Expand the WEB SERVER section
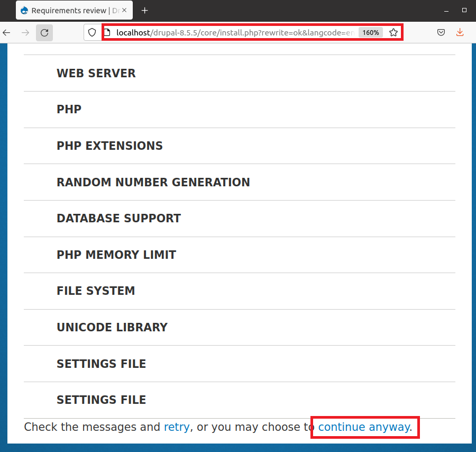Screen dimensions: 476x452 coord(96,73)
